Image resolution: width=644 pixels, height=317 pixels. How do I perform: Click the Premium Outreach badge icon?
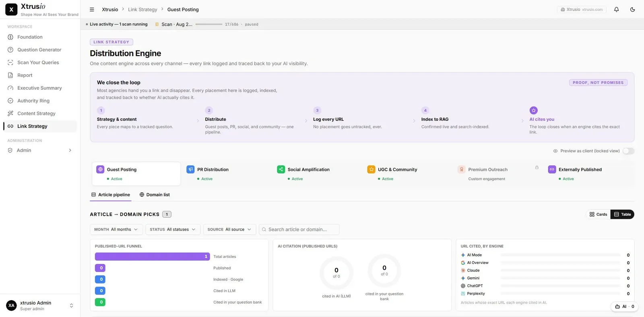click(x=462, y=169)
